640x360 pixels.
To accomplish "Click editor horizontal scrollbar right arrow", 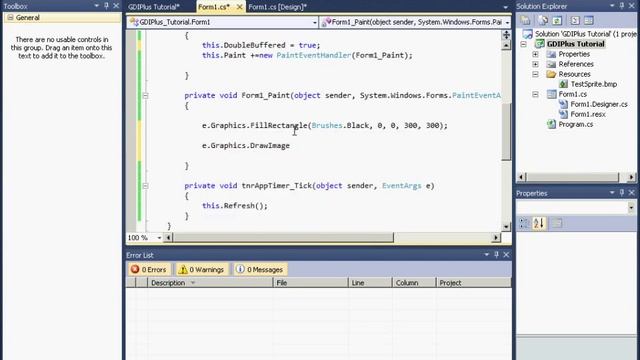I will (496, 237).
